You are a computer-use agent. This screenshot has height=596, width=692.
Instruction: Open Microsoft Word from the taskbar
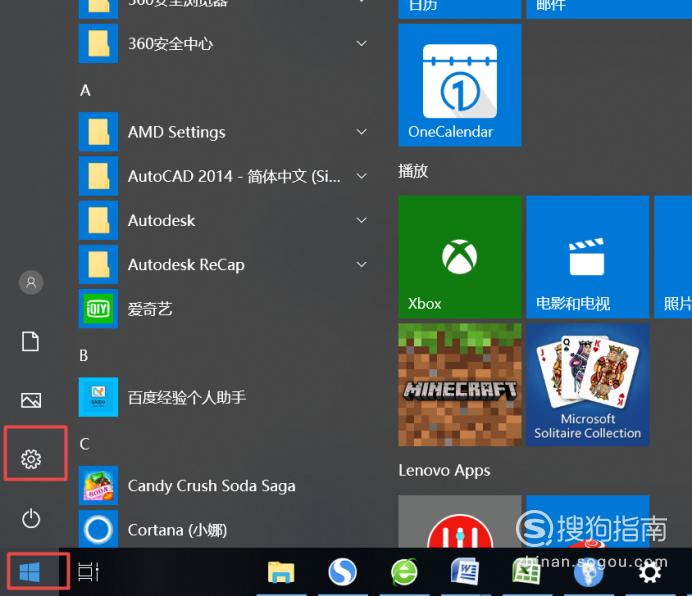click(465, 572)
